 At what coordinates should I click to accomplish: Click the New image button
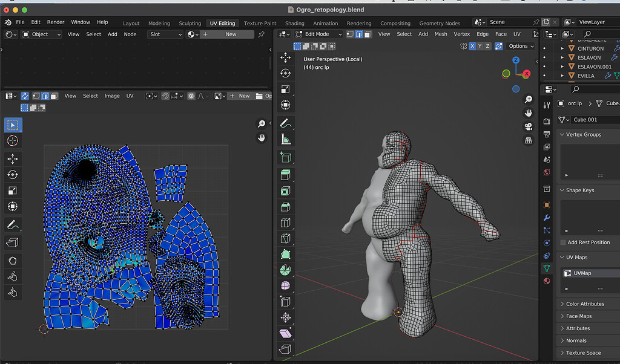pos(242,96)
